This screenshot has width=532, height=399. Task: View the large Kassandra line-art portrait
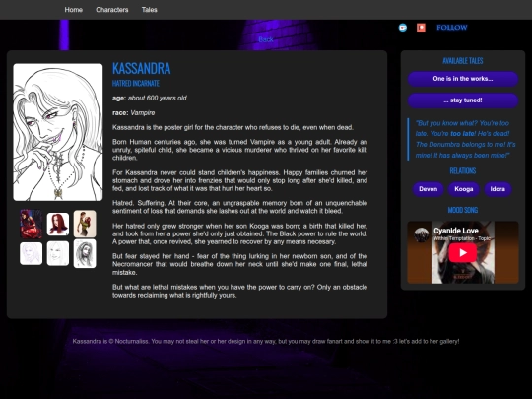point(58,132)
